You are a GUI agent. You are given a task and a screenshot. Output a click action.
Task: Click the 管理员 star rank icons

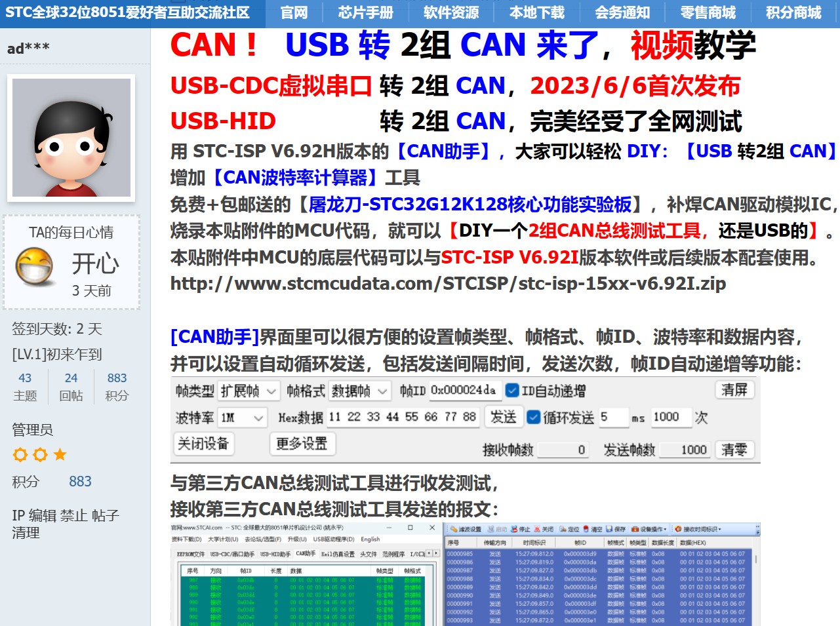click(x=40, y=454)
